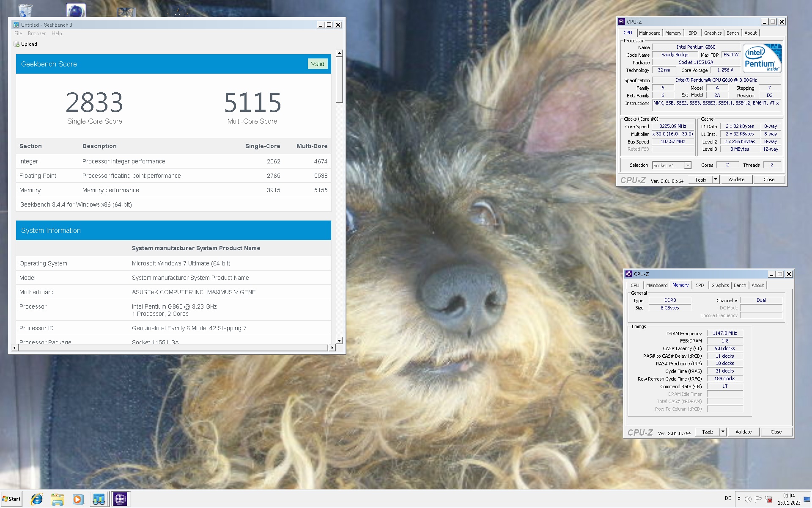Switch to Bench tab in lower CPU-Z window
The height and width of the screenshot is (508, 812).
pos(740,285)
